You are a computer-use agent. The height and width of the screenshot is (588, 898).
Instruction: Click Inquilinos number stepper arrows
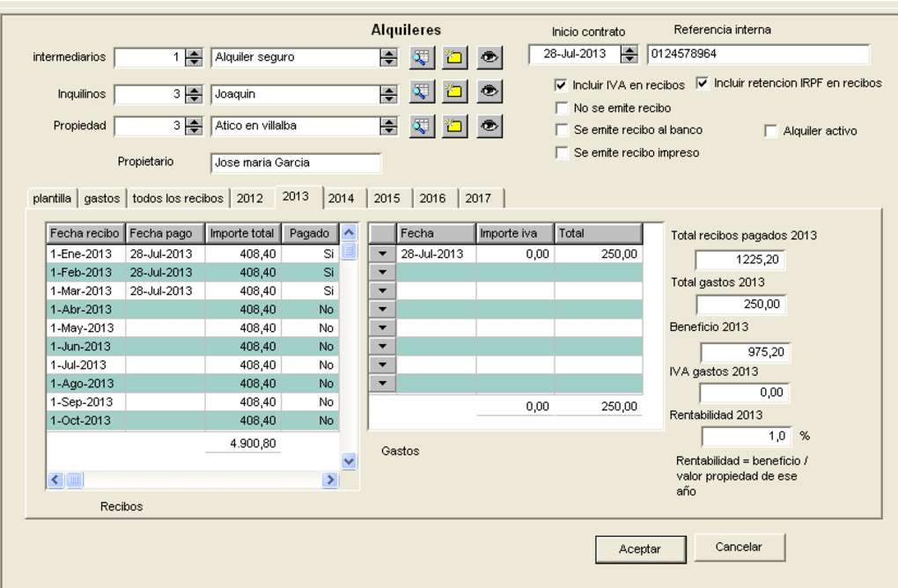pos(195,94)
